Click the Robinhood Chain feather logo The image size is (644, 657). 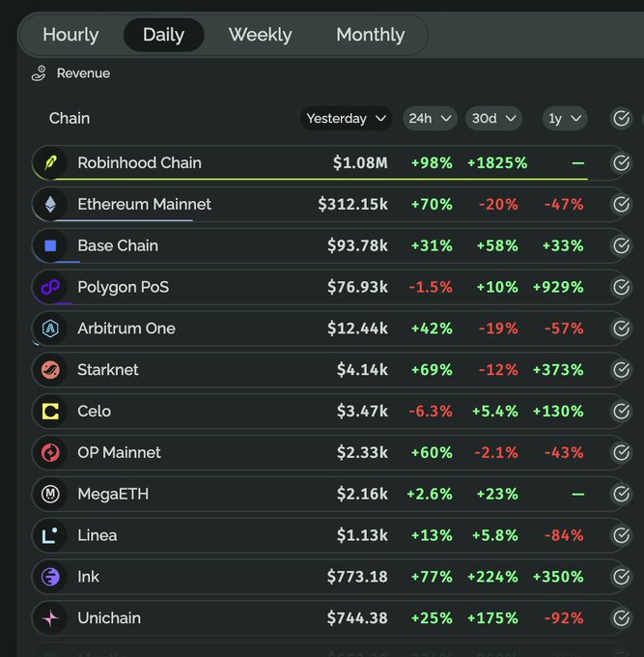[x=50, y=162]
